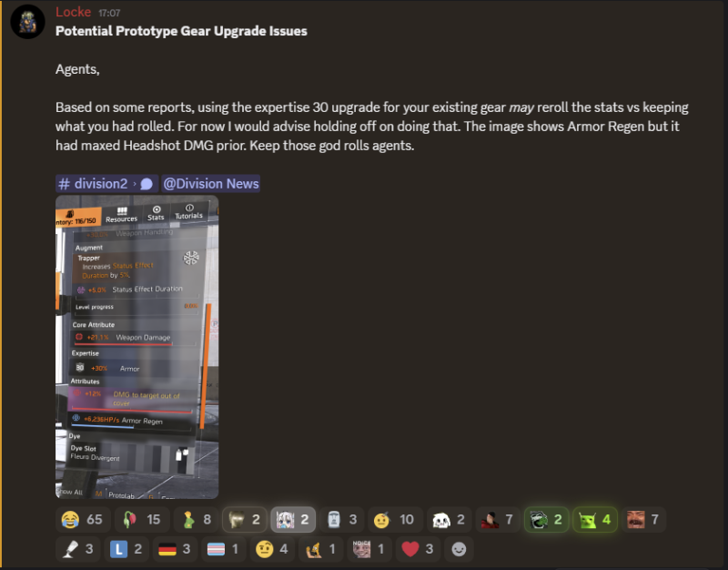Add the saluting face reaction
Screen dimensions: 728x570
point(395,519)
